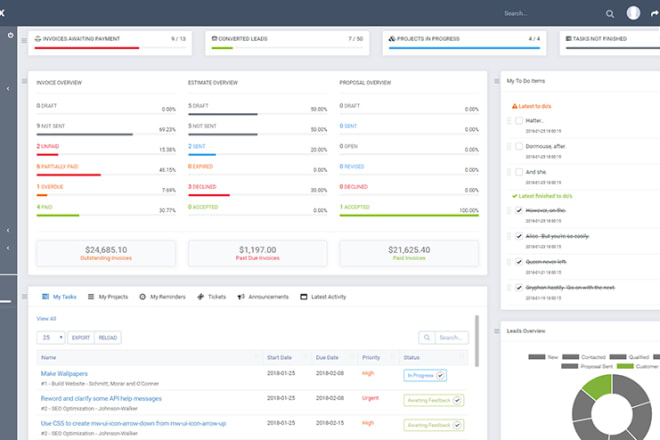This screenshot has width=660, height=440.
Task: Open the 'Use CSS to create' task link
Action: coord(133,423)
